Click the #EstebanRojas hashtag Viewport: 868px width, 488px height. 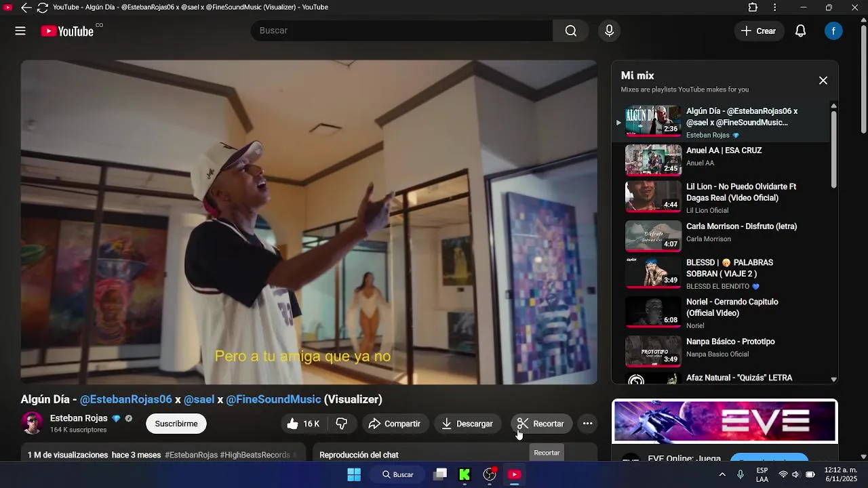[x=191, y=455]
